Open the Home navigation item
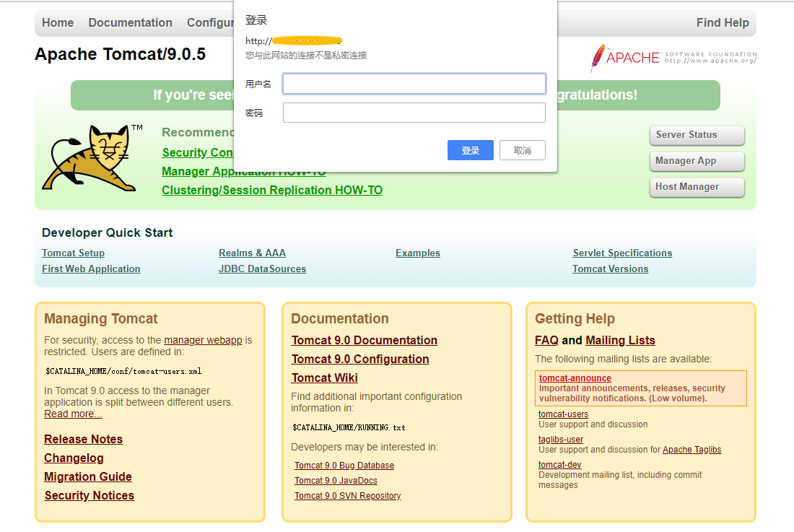 (58, 23)
